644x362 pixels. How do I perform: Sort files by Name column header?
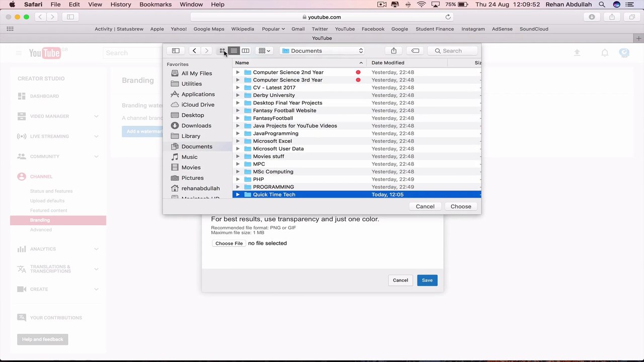(299, 63)
